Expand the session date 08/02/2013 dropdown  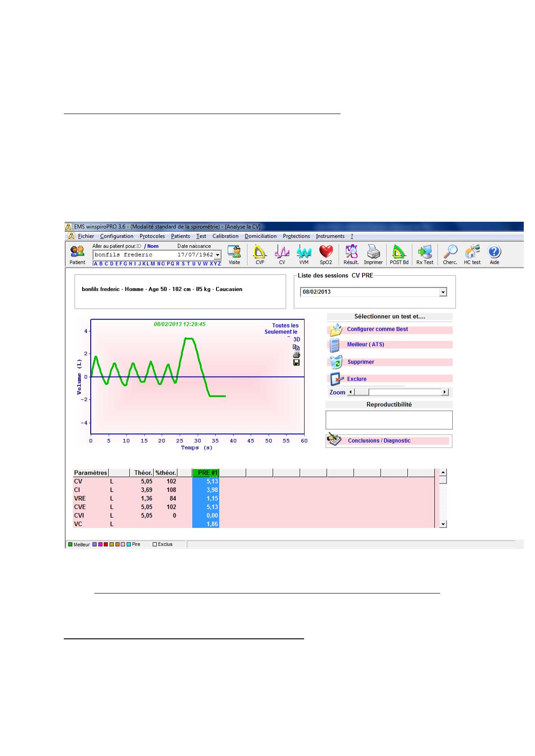(443, 292)
